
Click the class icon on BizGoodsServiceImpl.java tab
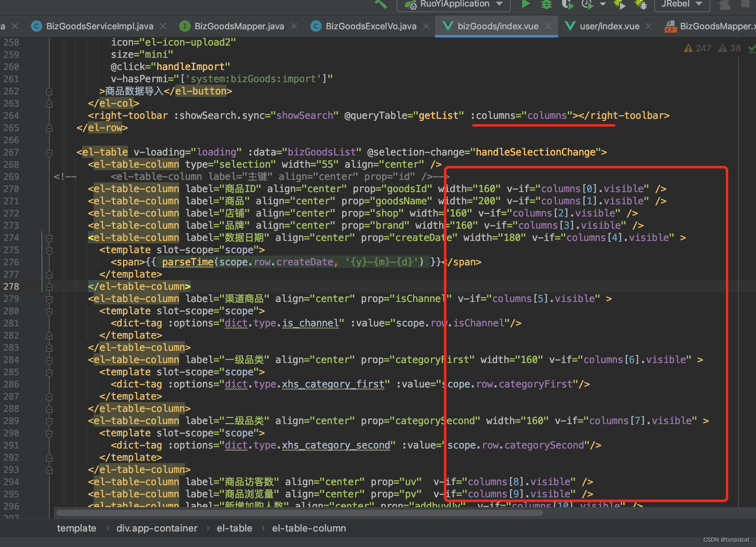coord(36,26)
